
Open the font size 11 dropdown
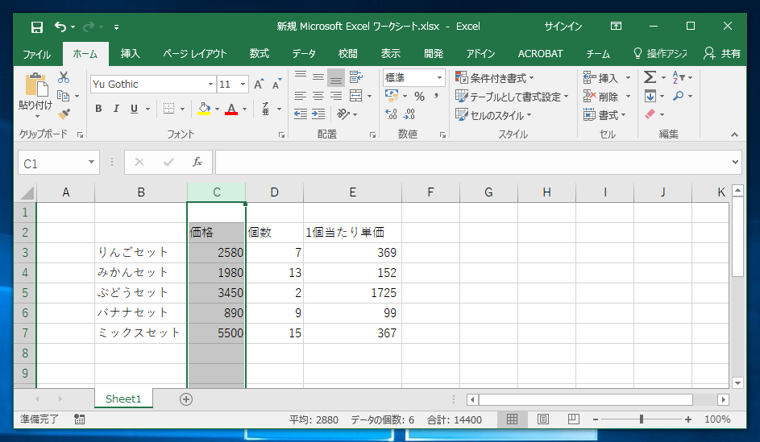(x=243, y=84)
